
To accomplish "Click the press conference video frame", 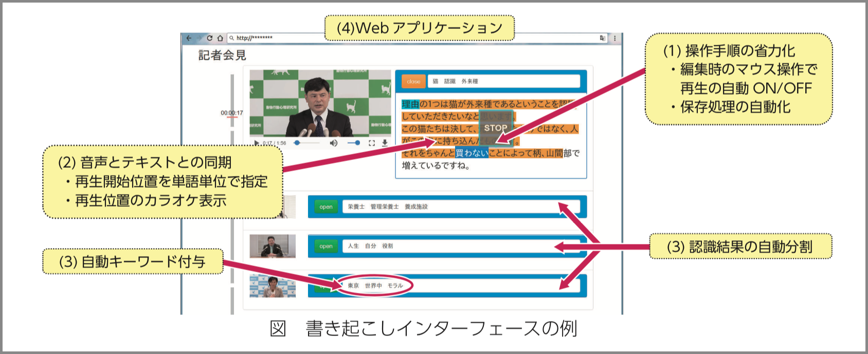I will [320, 103].
